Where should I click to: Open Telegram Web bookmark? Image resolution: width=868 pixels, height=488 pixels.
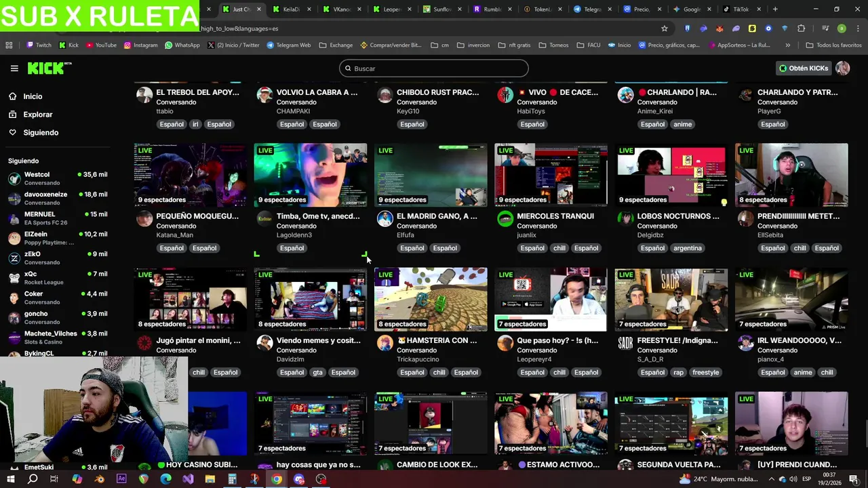288,45
